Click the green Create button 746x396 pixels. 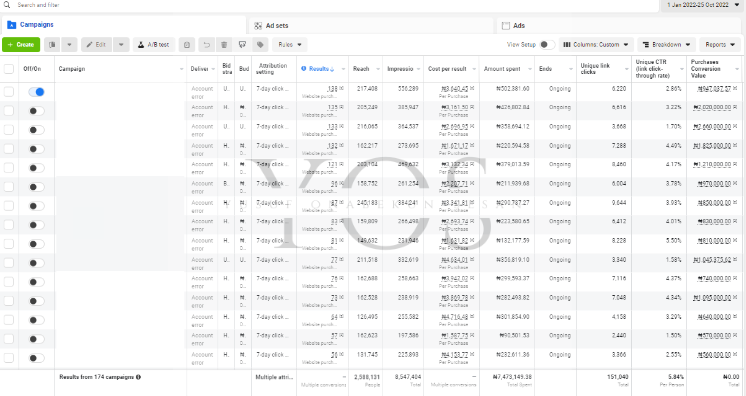click(x=21, y=45)
